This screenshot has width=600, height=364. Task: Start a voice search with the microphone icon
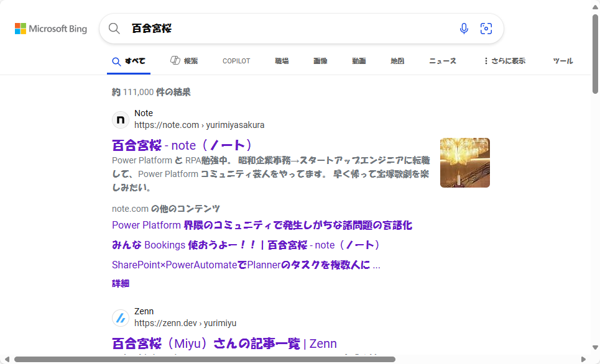464,28
